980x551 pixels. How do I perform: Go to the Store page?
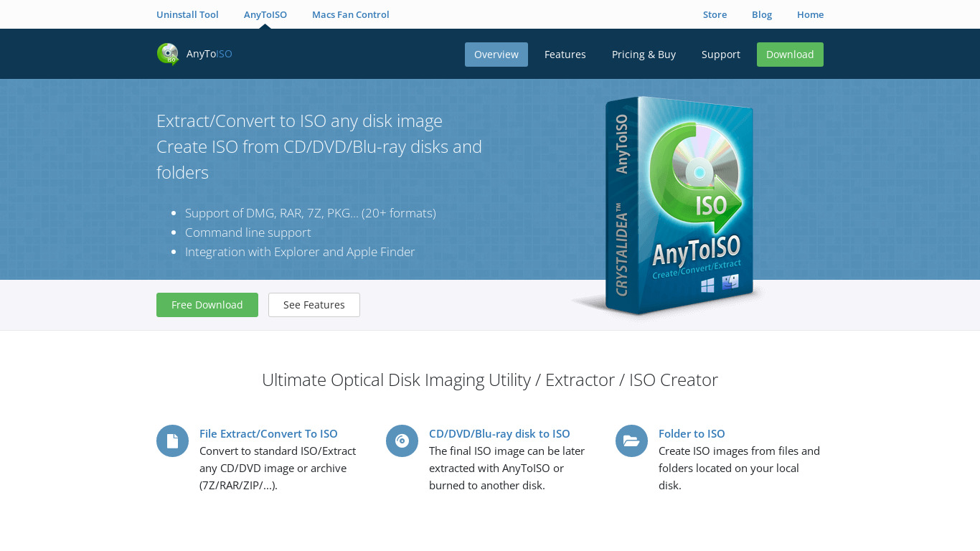pyautogui.click(x=715, y=14)
